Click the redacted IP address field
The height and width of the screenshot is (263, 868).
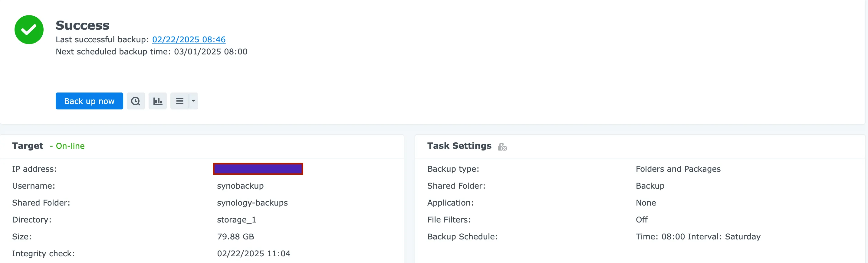click(x=258, y=169)
